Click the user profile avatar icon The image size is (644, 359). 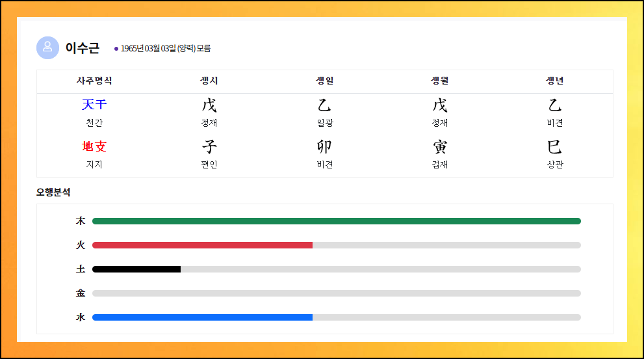pos(47,47)
